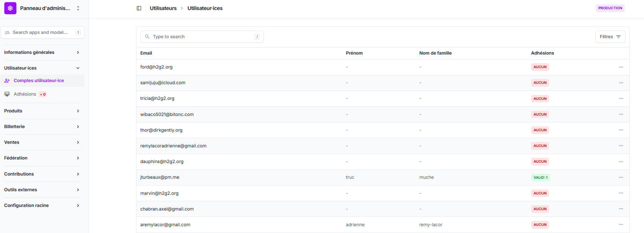Click the Adhésions sidebar monitor icon
Image resolution: width=644 pixels, height=233 pixels.
[x=7, y=94]
